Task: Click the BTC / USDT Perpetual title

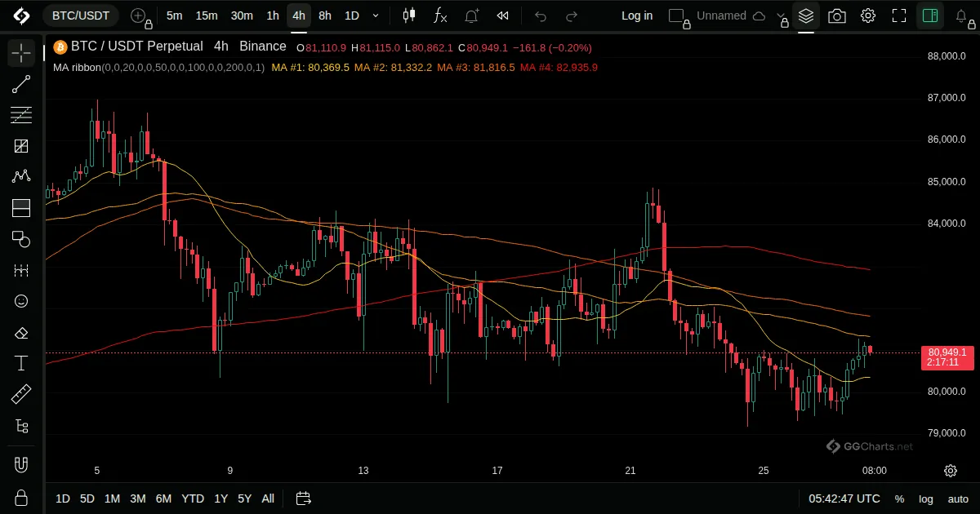Action: 136,47
